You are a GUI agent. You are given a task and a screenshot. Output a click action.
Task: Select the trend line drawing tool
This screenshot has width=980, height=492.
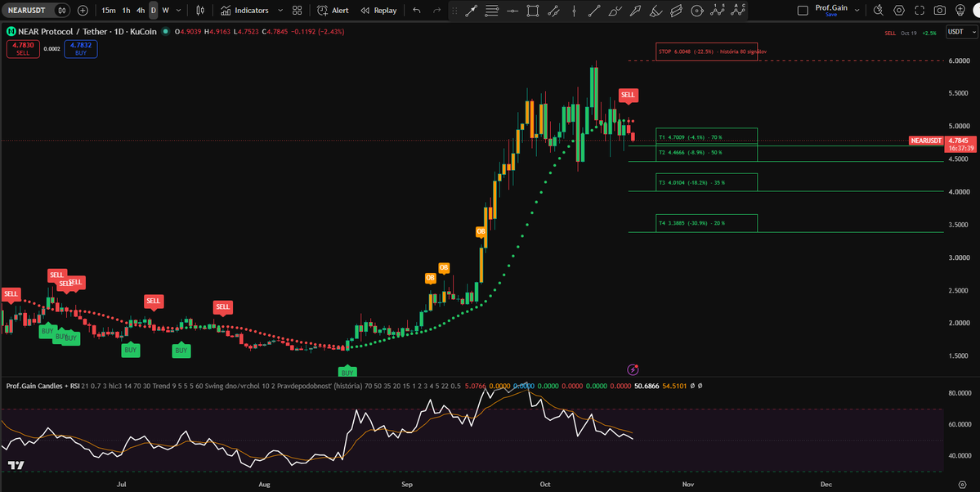tap(472, 11)
